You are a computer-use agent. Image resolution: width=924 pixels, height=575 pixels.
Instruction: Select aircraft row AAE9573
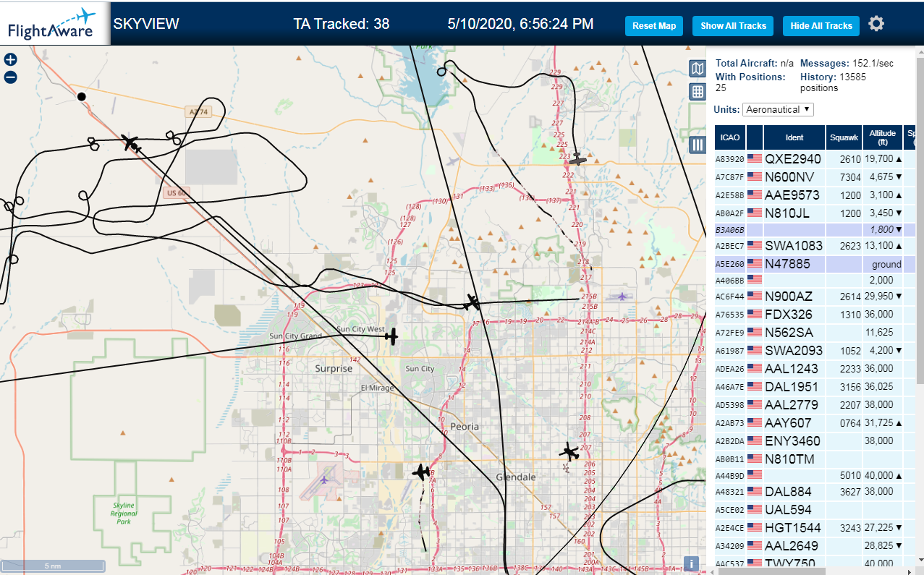(x=815, y=195)
